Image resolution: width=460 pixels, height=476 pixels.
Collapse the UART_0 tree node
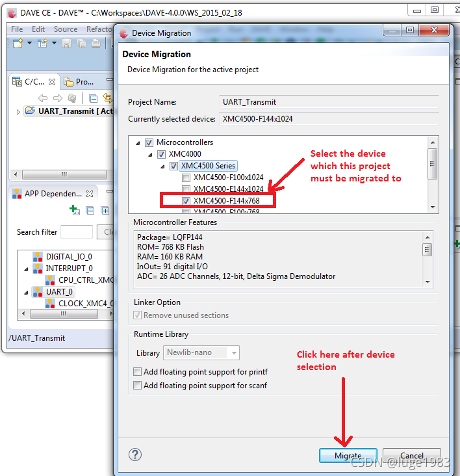tap(27, 293)
